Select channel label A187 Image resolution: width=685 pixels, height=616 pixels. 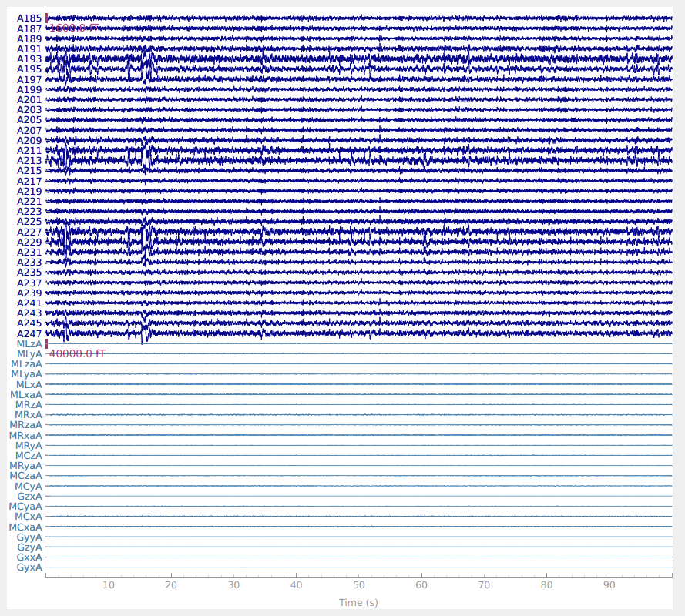[29, 28]
